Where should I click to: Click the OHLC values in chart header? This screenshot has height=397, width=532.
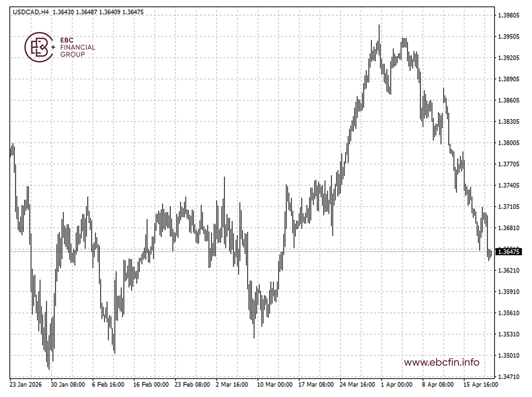point(98,12)
